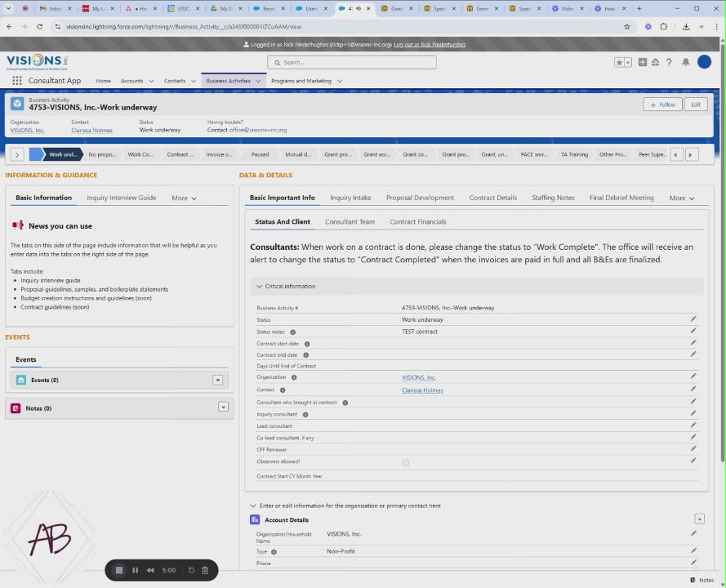This screenshot has width=726, height=588.
Task: Open the Clarissa Holmes contact link in header
Action: [91, 131]
